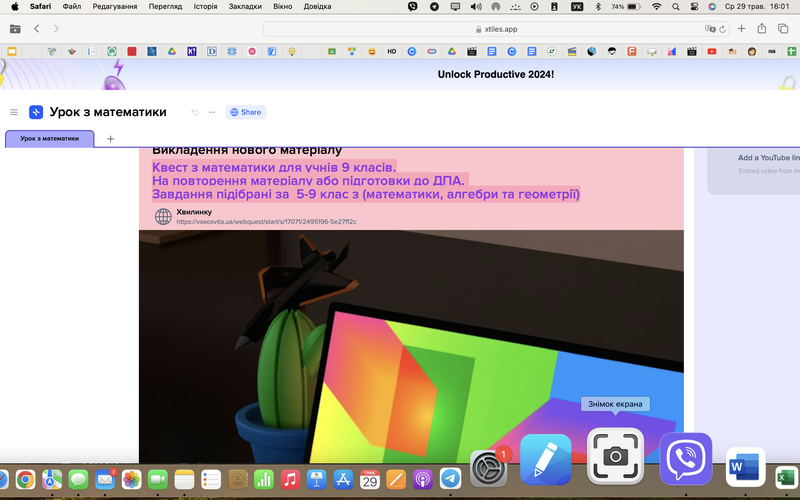
Task: Go forward in Safari
Action: (56, 29)
